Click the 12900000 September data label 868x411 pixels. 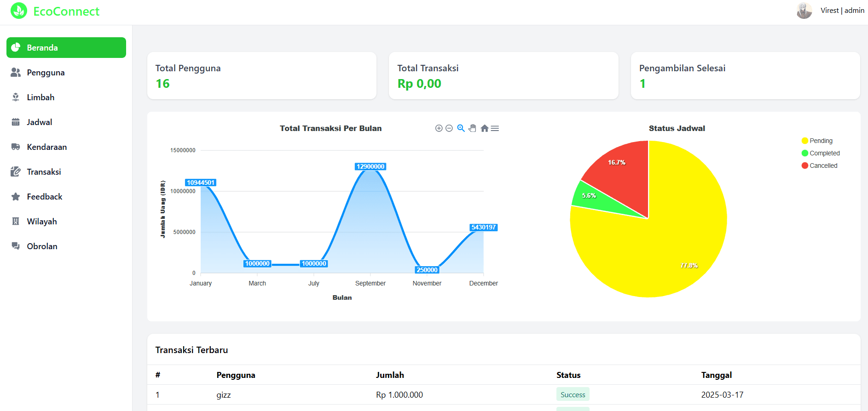click(370, 166)
